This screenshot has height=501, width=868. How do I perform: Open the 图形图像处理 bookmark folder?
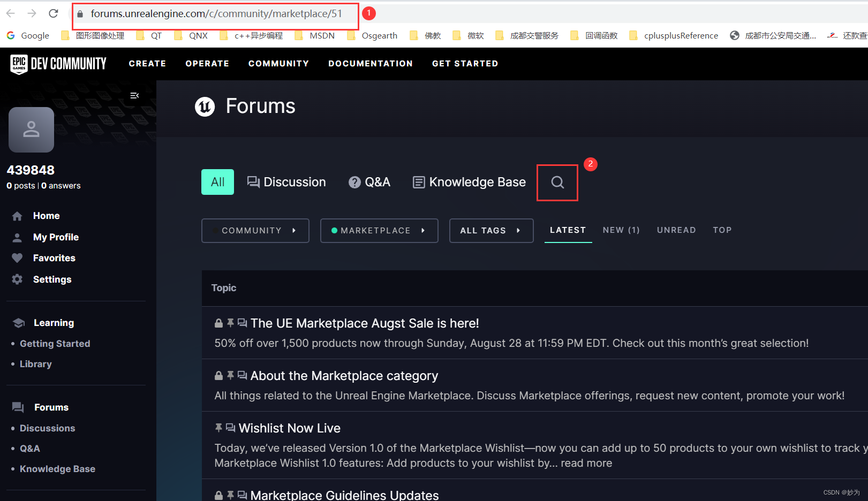pyautogui.click(x=93, y=35)
